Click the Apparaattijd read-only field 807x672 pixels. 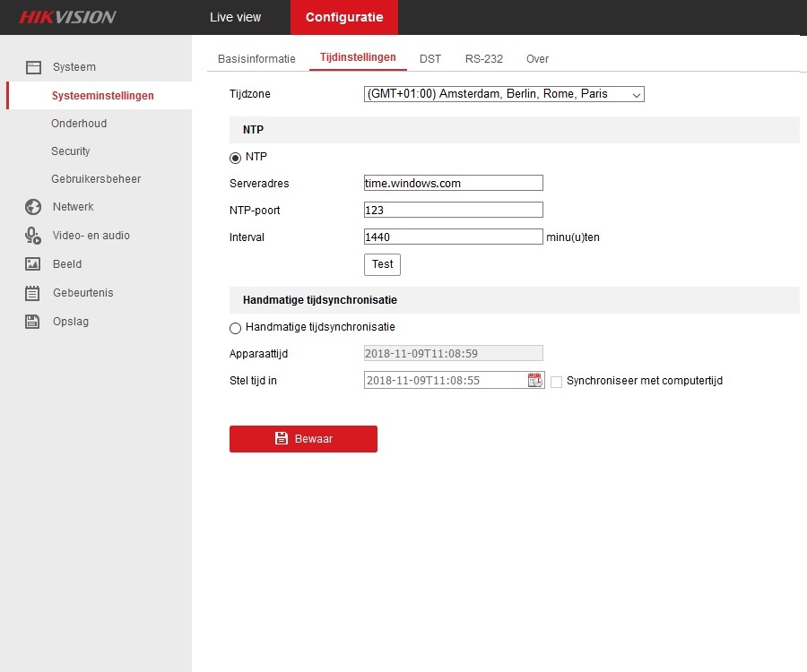tap(454, 353)
